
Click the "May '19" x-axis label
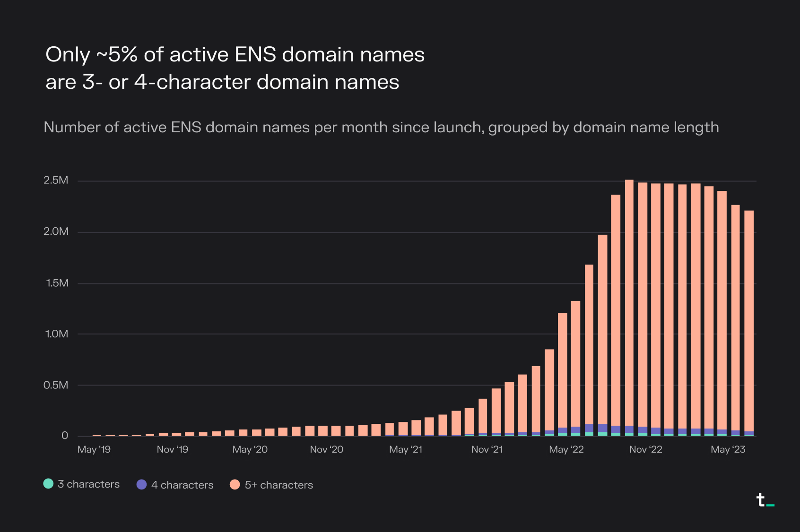pos(94,449)
